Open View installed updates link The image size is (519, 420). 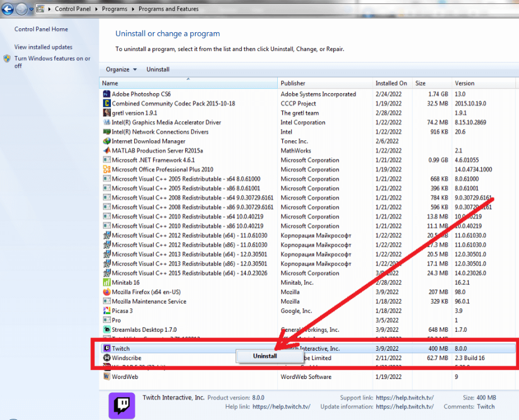tap(43, 47)
